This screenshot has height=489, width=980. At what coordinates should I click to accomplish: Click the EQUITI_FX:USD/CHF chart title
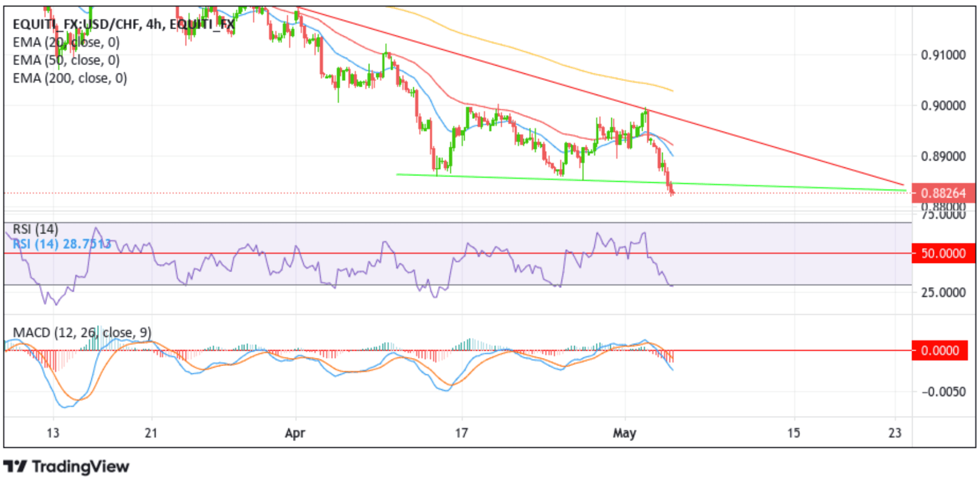click(123, 24)
